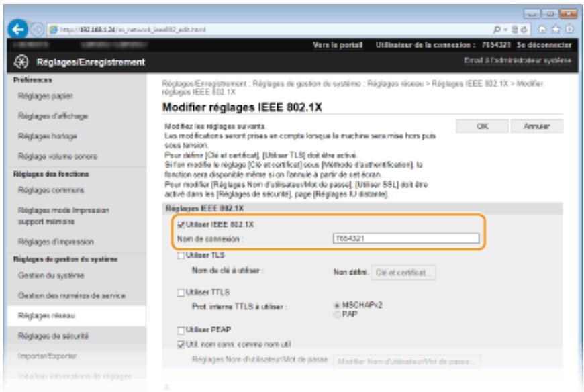
Task: Open Gestion du système in sidebar
Action: (x=51, y=275)
